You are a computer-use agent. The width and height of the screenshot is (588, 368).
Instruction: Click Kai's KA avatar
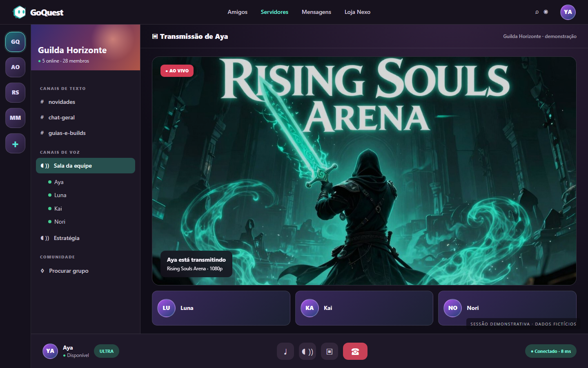tap(310, 308)
